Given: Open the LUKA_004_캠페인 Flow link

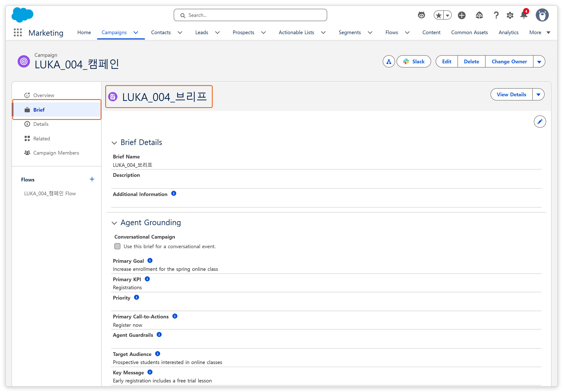Looking at the screenshot, I should tap(50, 194).
